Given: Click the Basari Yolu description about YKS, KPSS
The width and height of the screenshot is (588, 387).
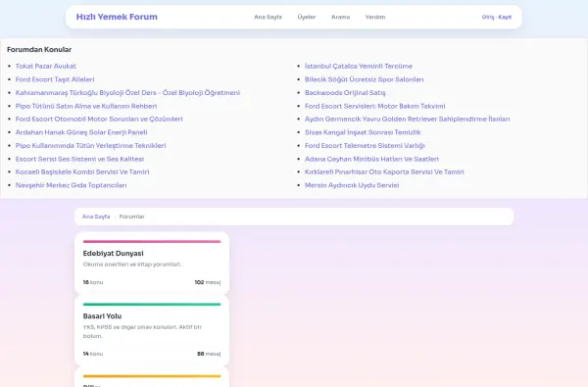Looking at the screenshot, I should [x=142, y=331].
